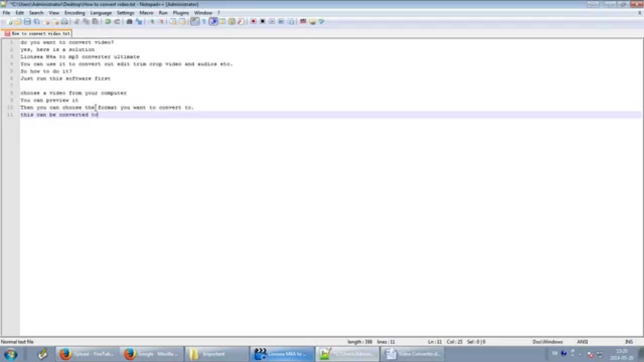This screenshot has height=362, width=644.
Task: Open the Encoding menu
Action: pyautogui.click(x=75, y=13)
